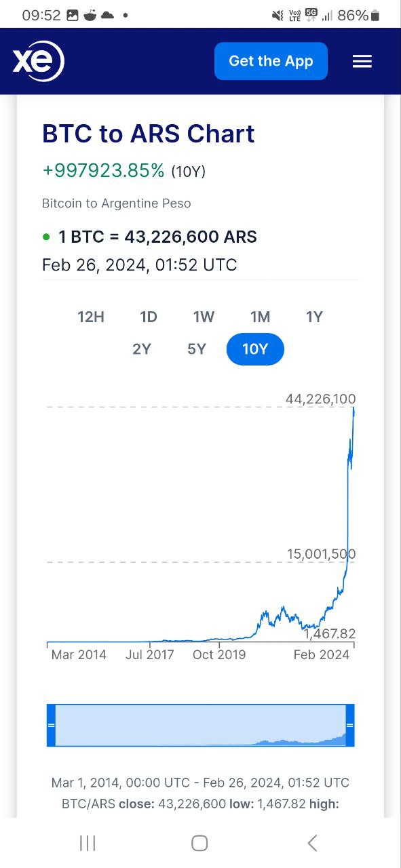Grab the left range slider handle

pos(51,725)
